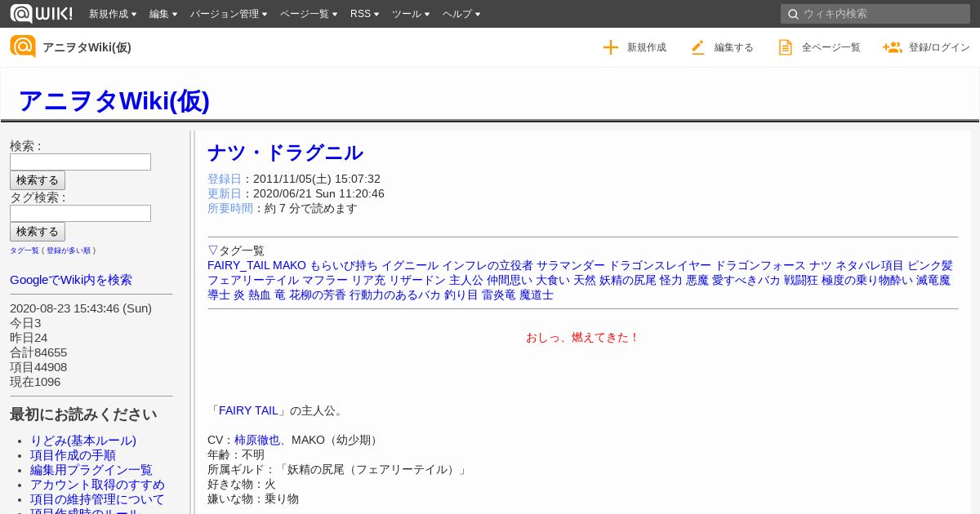Click the もらいび持ち tag

344,265
